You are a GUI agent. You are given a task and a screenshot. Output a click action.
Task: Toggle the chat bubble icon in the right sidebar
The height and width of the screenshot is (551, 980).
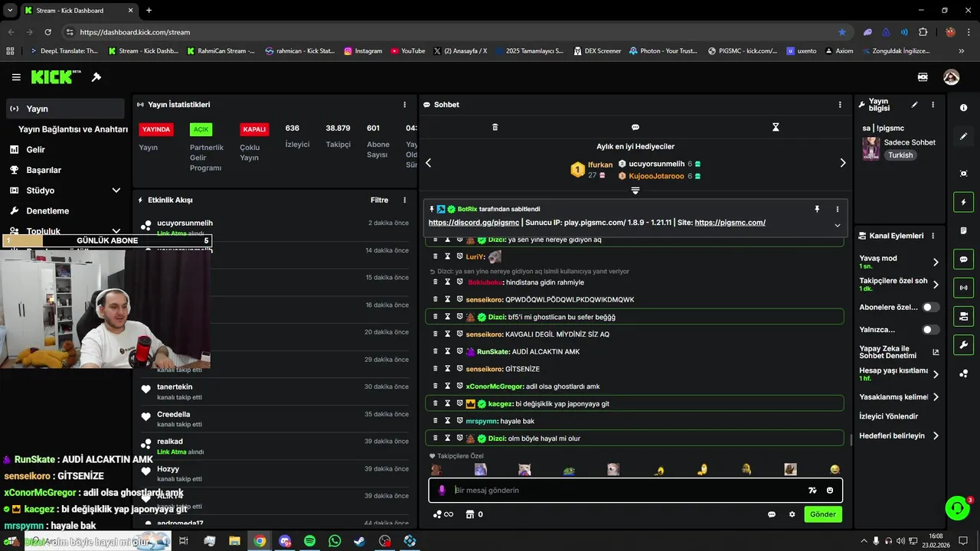click(x=963, y=259)
